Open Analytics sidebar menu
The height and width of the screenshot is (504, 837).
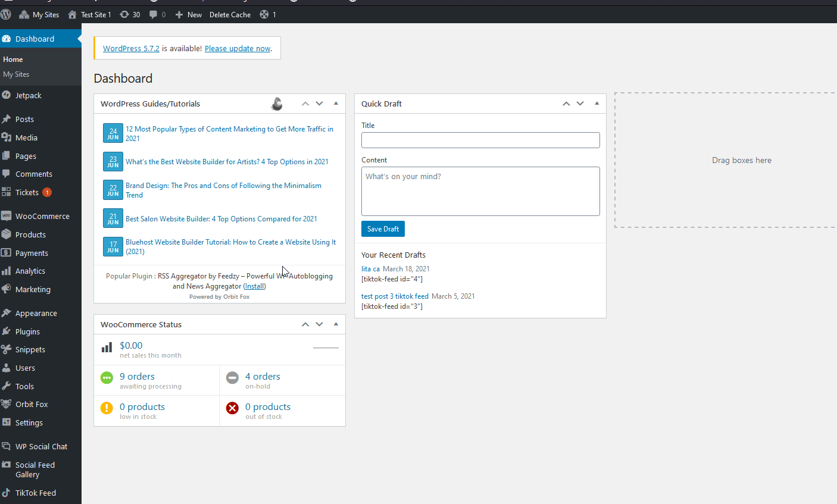[40, 271]
